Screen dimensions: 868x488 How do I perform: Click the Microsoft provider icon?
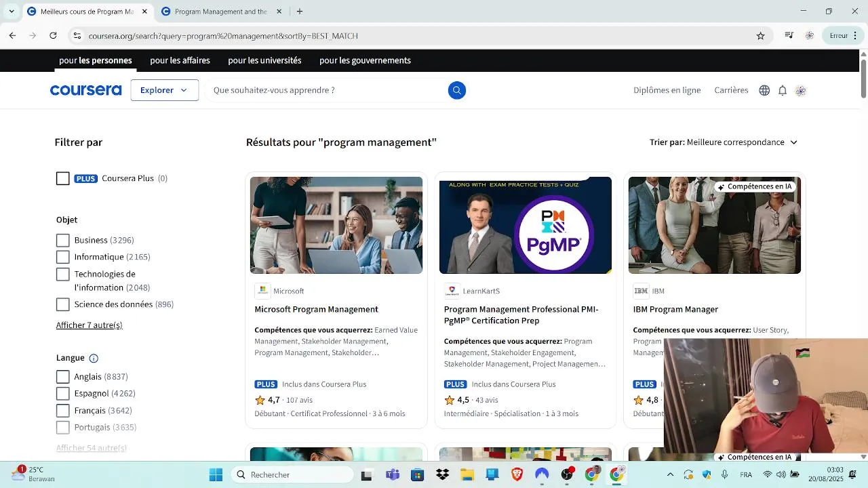[x=262, y=291]
